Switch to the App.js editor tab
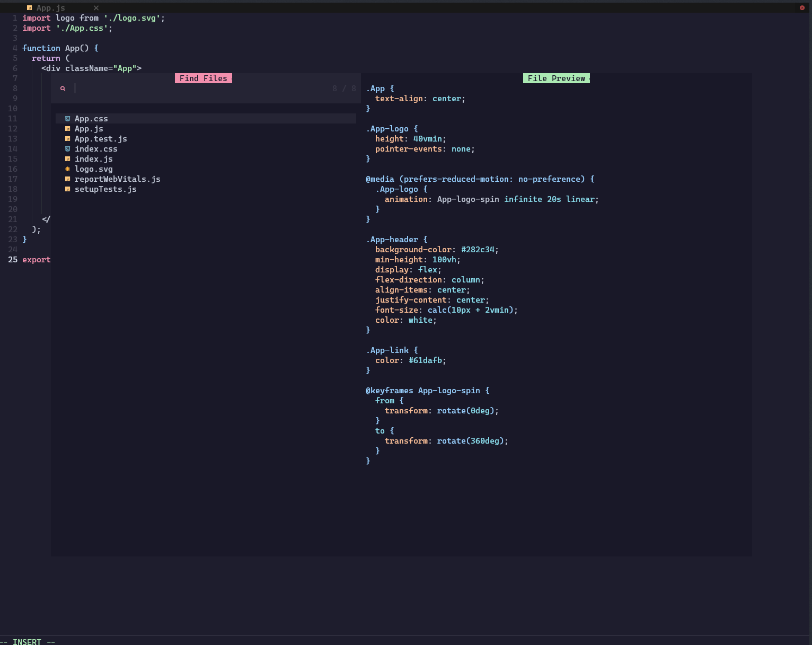 pos(50,7)
